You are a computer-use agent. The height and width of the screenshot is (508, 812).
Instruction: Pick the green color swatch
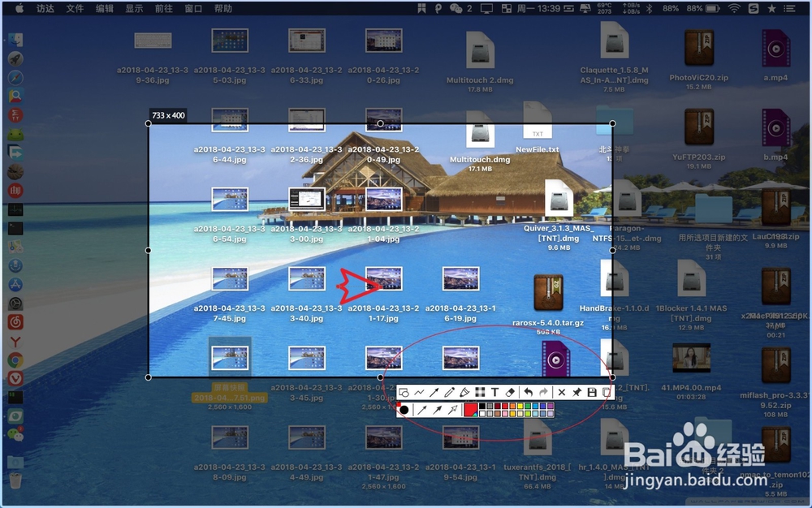click(526, 406)
